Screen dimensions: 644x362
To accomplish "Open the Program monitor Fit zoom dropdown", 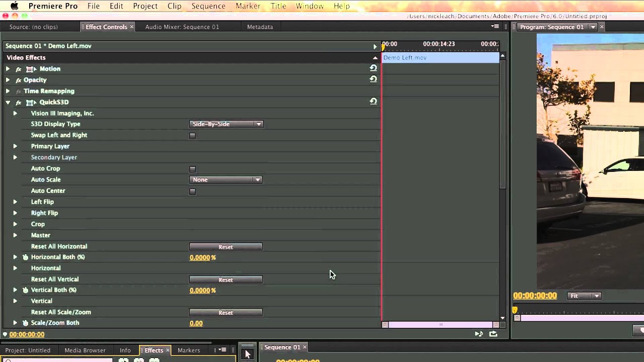I will (584, 296).
